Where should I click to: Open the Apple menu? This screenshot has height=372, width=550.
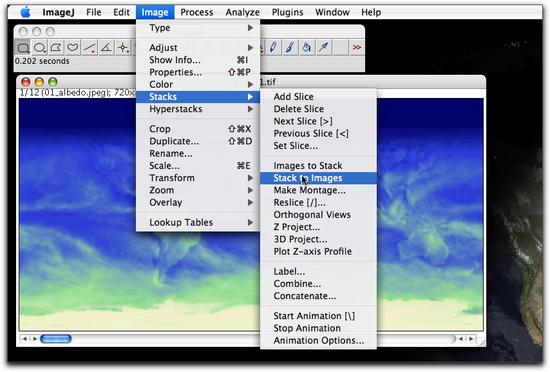[25, 12]
